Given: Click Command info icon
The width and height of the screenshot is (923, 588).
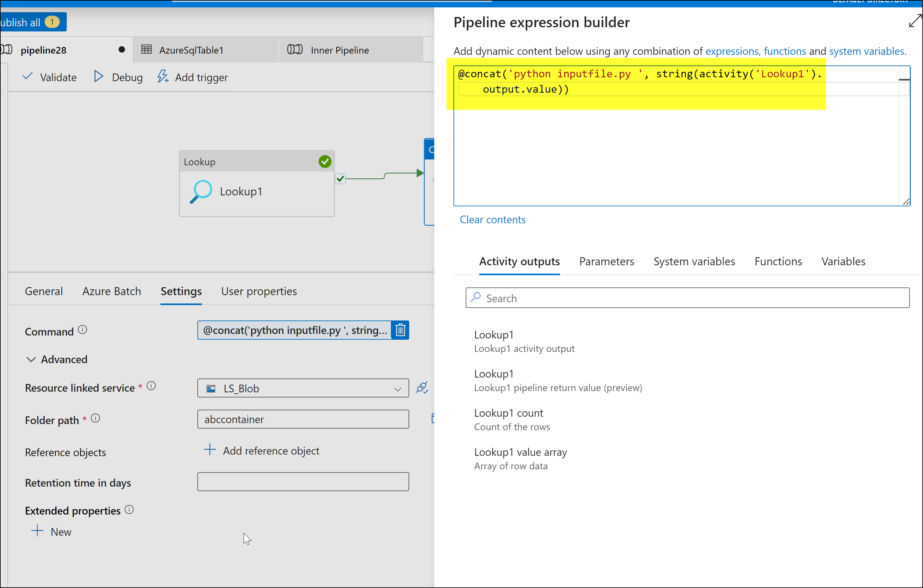Looking at the screenshot, I should [x=82, y=330].
